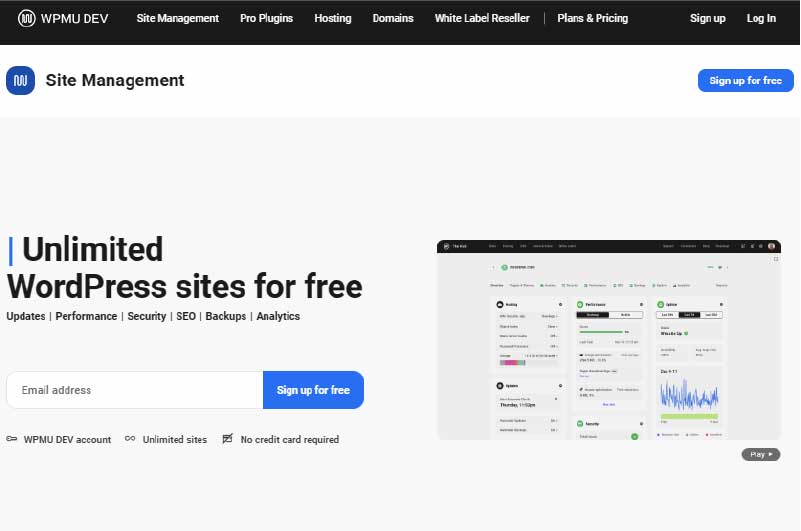The height and width of the screenshot is (531, 801).
Task: Click the Unlimited sites text
Action: (x=175, y=440)
